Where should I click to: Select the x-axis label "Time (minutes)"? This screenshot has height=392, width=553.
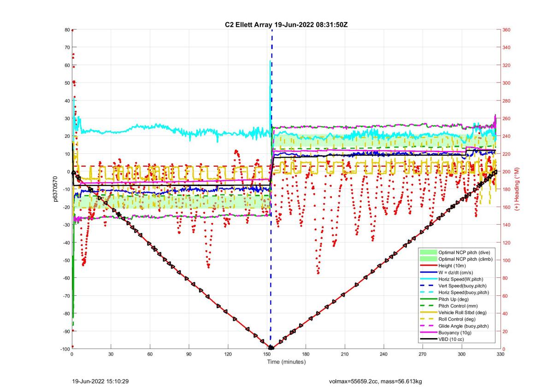click(286, 362)
